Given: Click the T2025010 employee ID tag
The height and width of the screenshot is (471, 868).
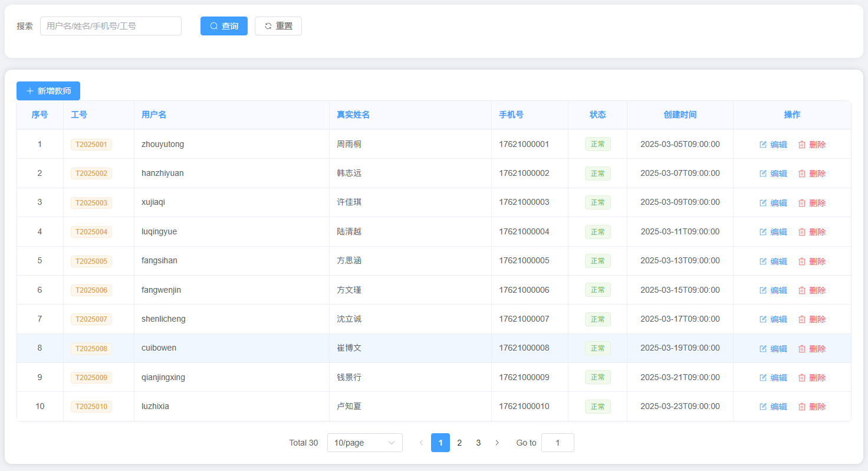Looking at the screenshot, I should click(x=91, y=407).
